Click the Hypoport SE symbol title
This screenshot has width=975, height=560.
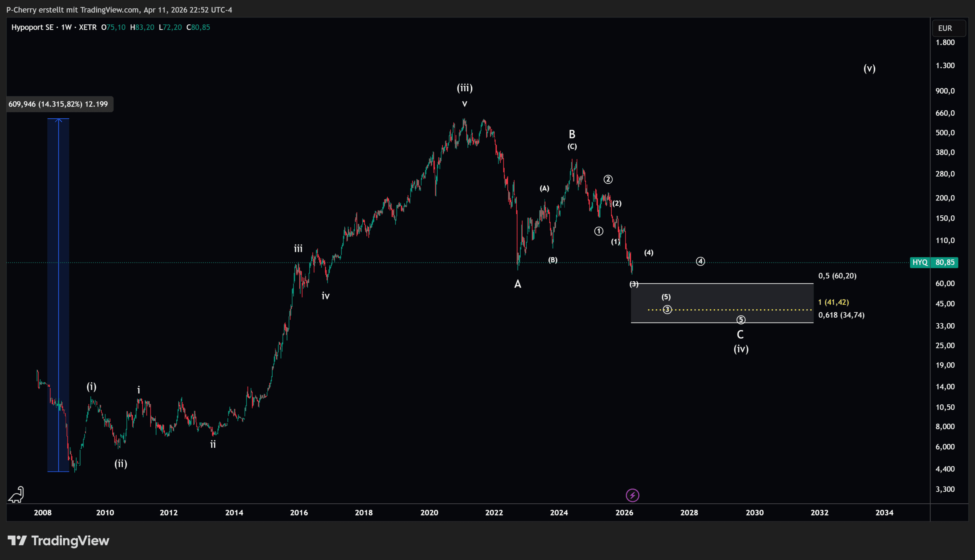point(32,27)
